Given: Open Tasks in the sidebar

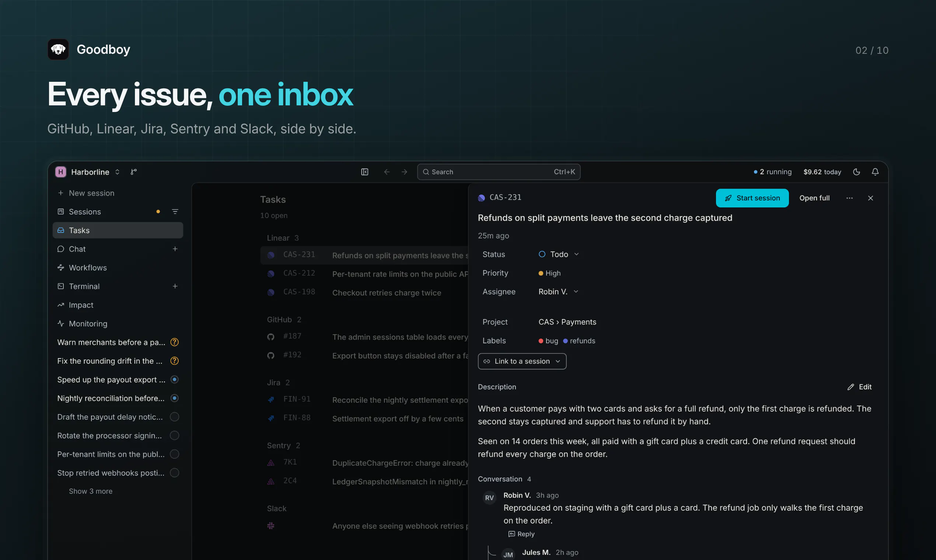Looking at the screenshot, I should pos(118,230).
